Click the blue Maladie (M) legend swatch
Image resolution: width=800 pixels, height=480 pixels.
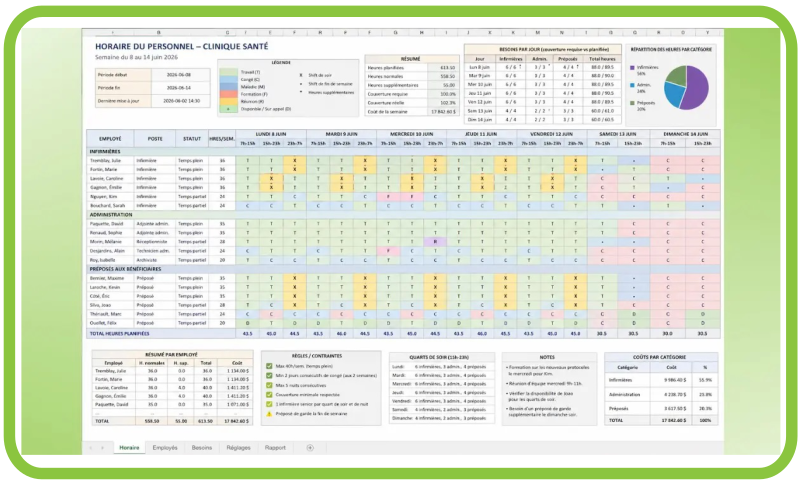point(229,87)
